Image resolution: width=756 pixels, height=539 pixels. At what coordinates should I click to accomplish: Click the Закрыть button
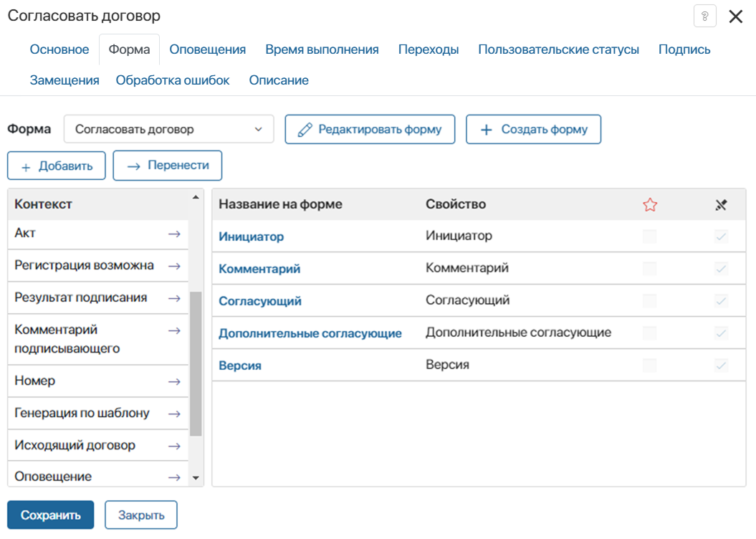(141, 515)
